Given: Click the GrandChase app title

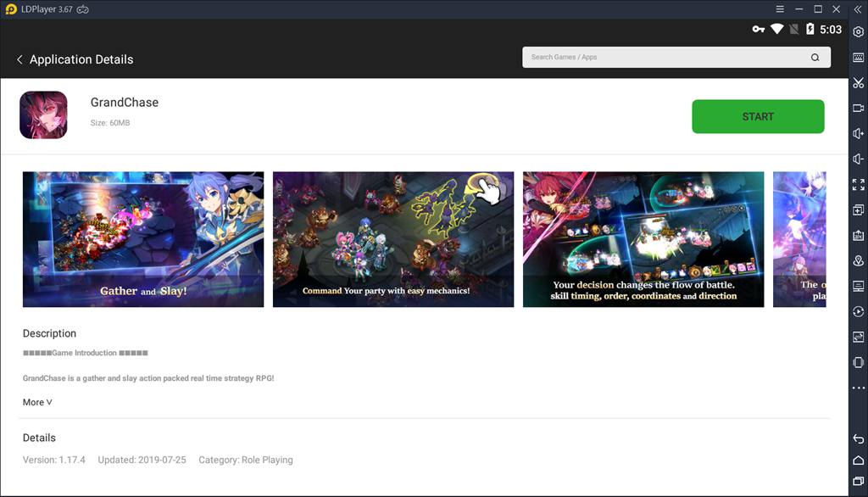Looking at the screenshot, I should tap(125, 103).
